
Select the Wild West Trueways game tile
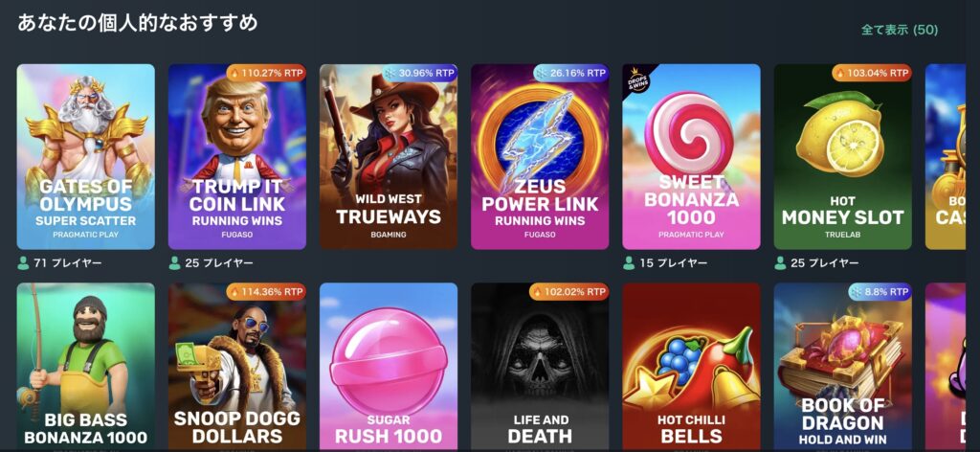(x=389, y=157)
